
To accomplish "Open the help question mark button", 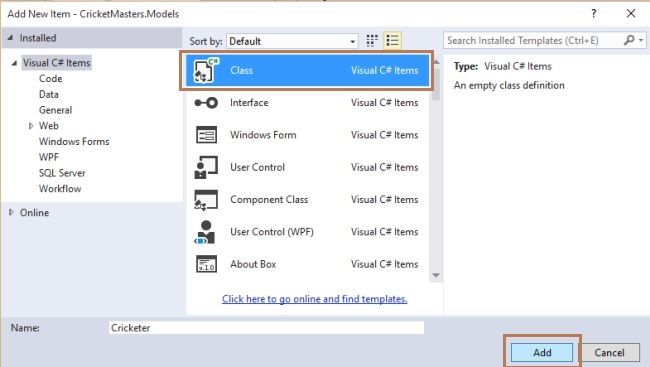I will coord(594,13).
